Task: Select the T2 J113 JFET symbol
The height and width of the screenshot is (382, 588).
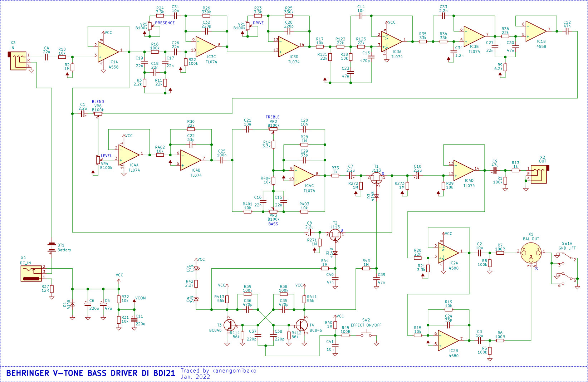Action: click(335, 235)
